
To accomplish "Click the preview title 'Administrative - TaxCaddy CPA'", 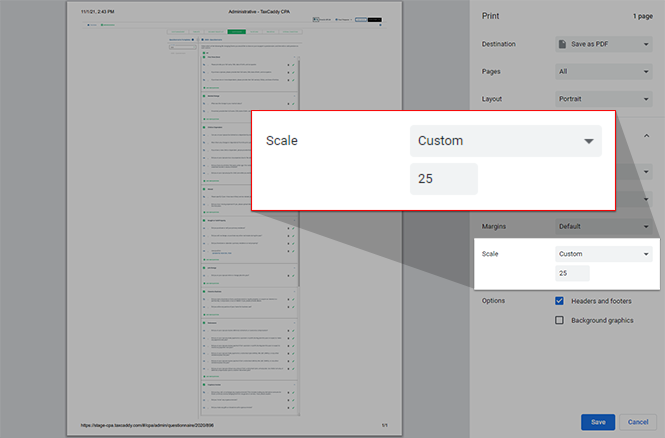I will tap(259, 12).
